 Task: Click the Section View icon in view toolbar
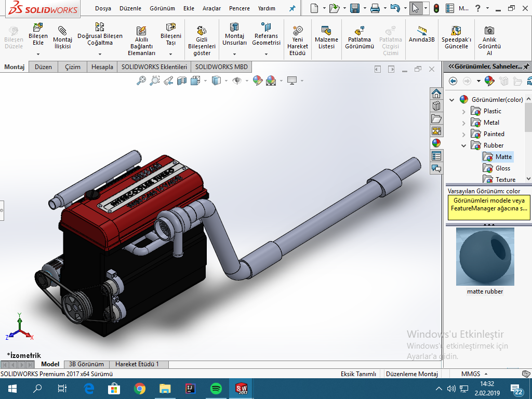coord(182,81)
